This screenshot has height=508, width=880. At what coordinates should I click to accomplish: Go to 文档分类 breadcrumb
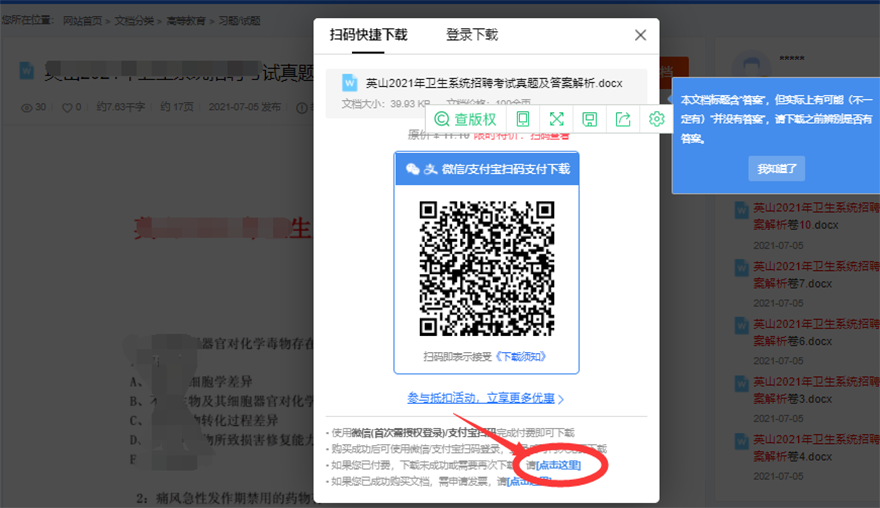[134, 21]
